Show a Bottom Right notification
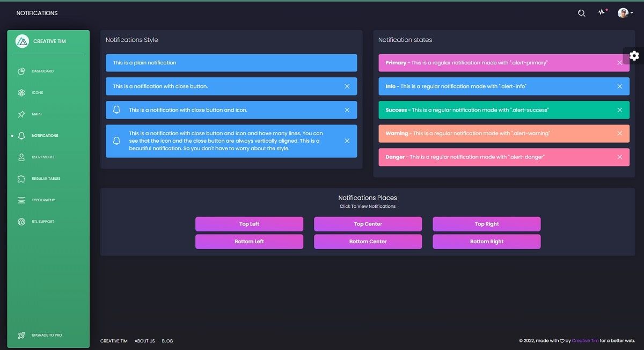This screenshot has width=644, height=350. (486, 242)
